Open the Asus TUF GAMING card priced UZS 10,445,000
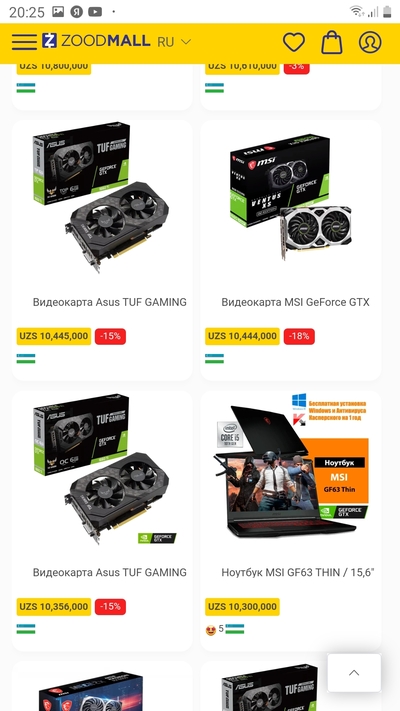This screenshot has width=400, height=711. point(102,250)
